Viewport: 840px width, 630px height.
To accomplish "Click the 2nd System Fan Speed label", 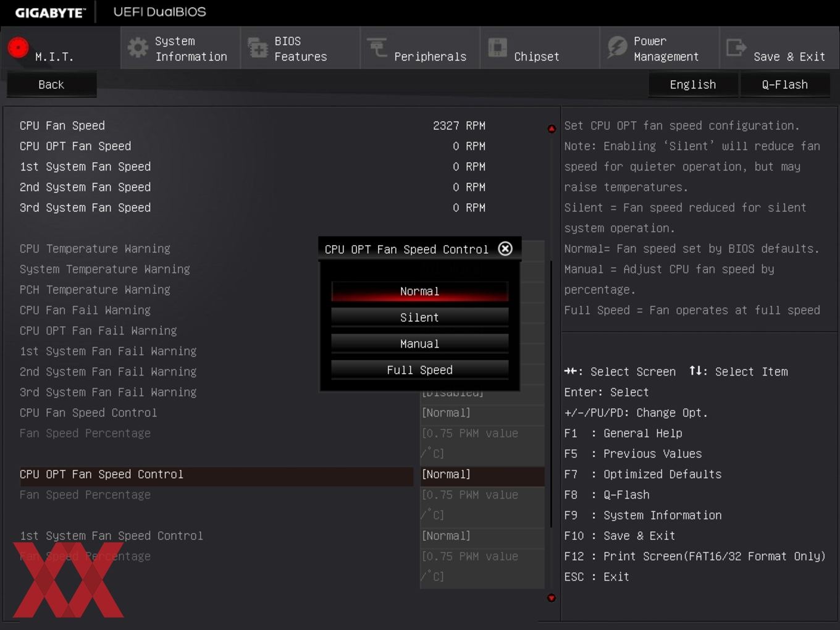I will click(85, 187).
